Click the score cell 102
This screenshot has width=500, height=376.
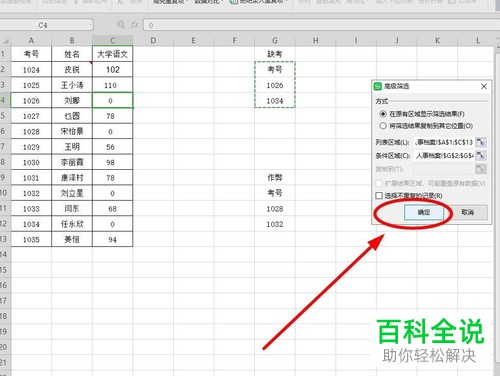[112, 70]
